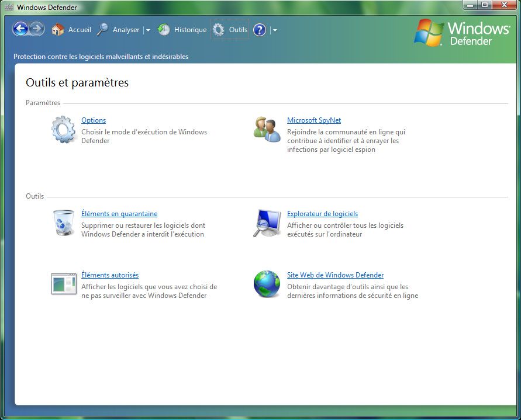The image size is (521, 420).
Task: Expand the Analyser dropdown arrow
Action: 148,30
